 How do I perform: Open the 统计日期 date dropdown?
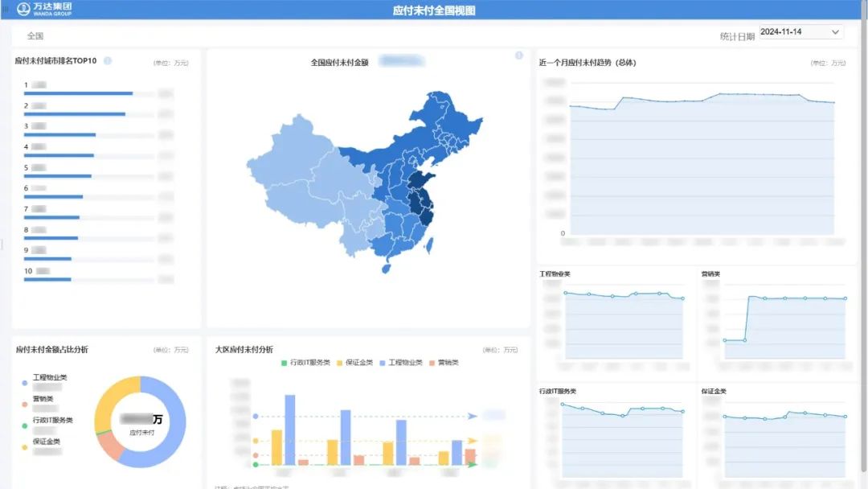[800, 32]
